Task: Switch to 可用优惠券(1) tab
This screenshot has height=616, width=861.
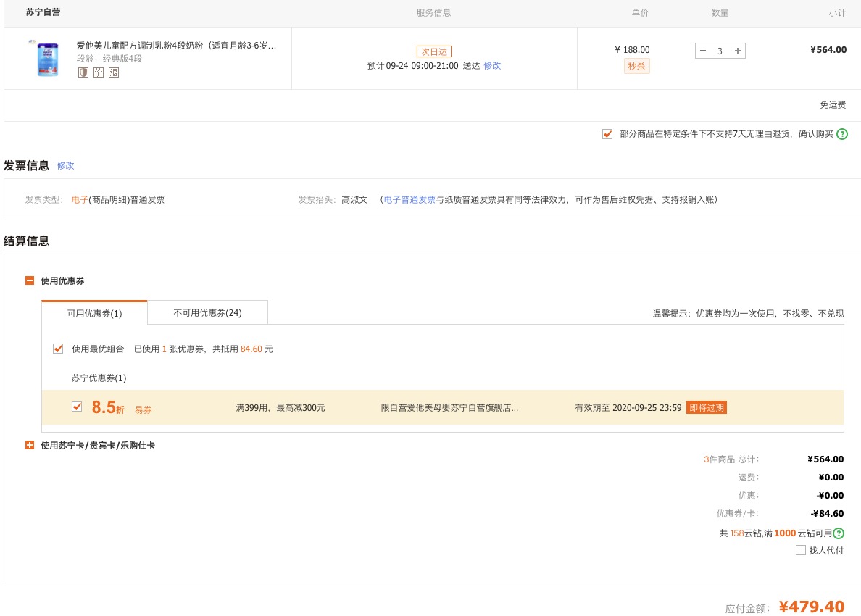Action: 94,313
